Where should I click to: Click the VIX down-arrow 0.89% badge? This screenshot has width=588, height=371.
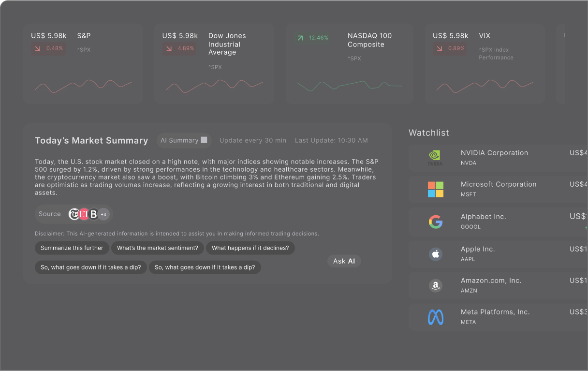[450, 48]
